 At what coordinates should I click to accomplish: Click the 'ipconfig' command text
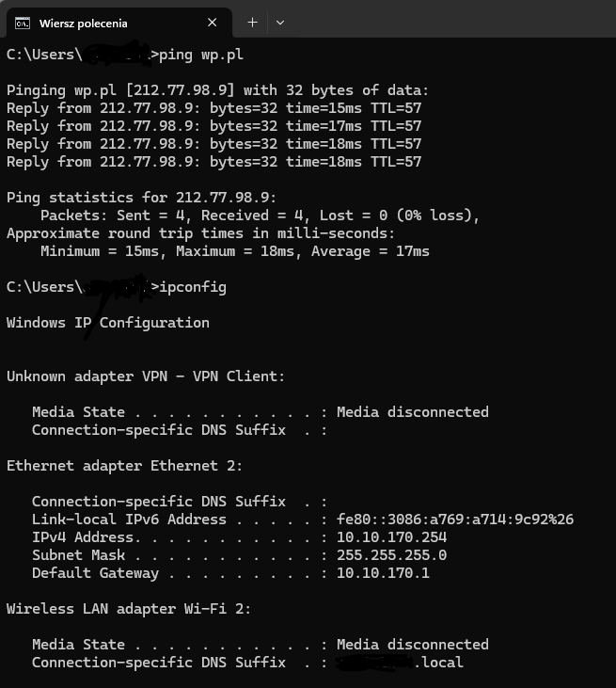point(193,287)
